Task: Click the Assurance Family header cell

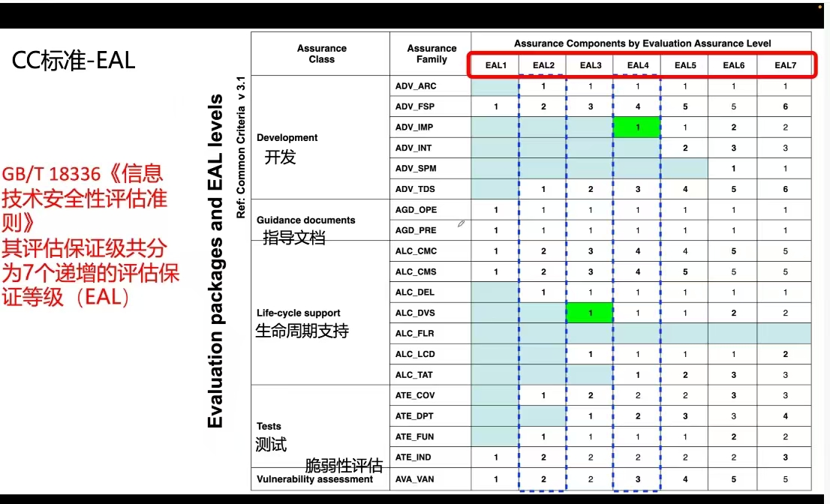Action: (x=432, y=54)
